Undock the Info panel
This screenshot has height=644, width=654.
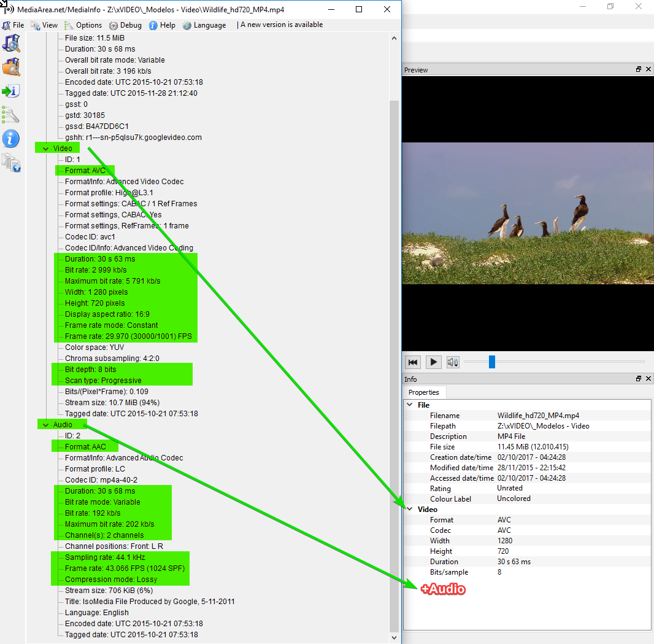pos(638,379)
